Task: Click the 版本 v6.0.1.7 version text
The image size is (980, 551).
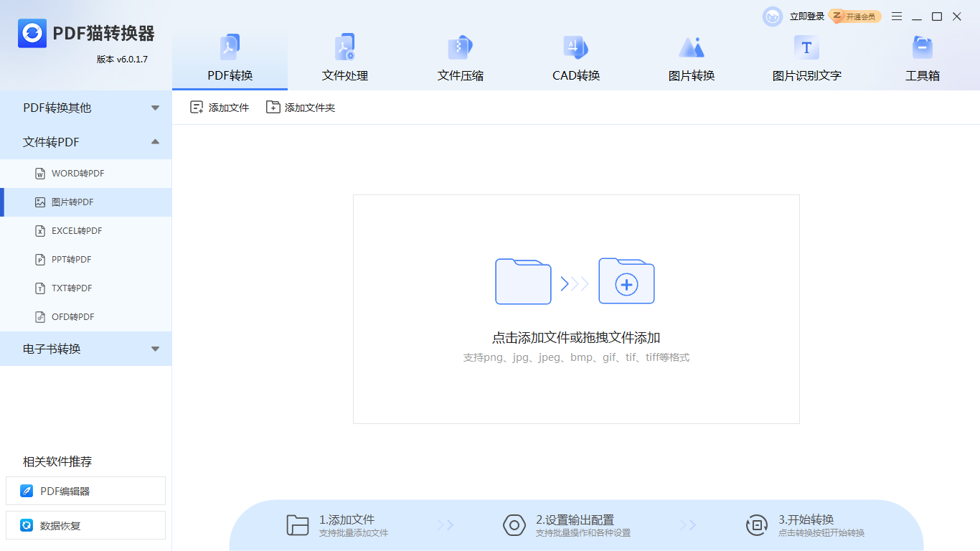Action: point(122,59)
